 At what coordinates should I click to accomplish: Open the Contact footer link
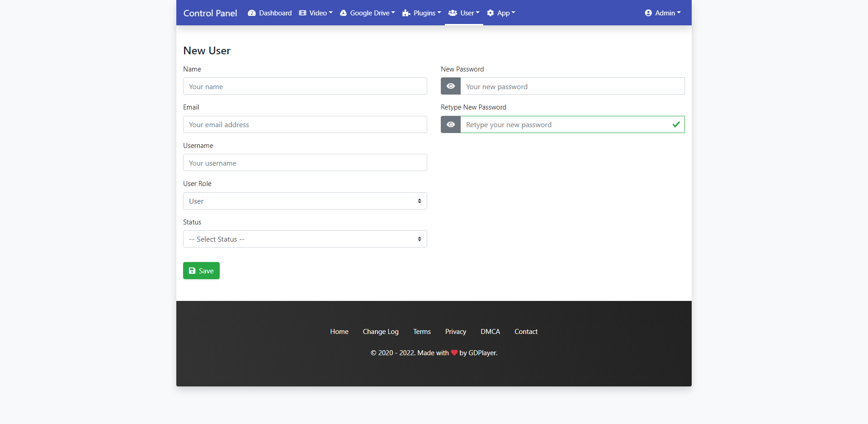tap(526, 332)
